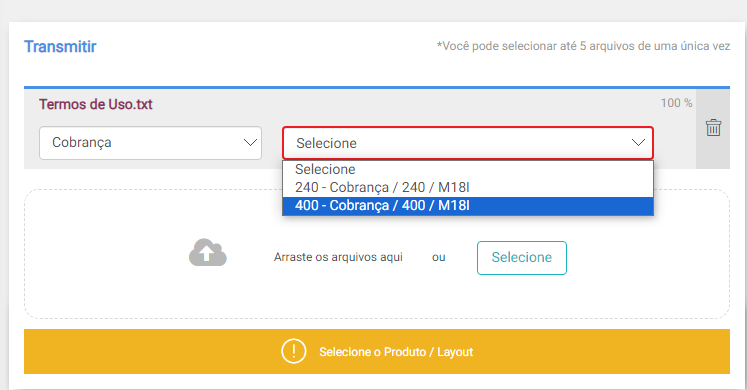Click the Termos de Uso.txt file name
Viewport: 747px width, 390px height.
click(x=96, y=104)
